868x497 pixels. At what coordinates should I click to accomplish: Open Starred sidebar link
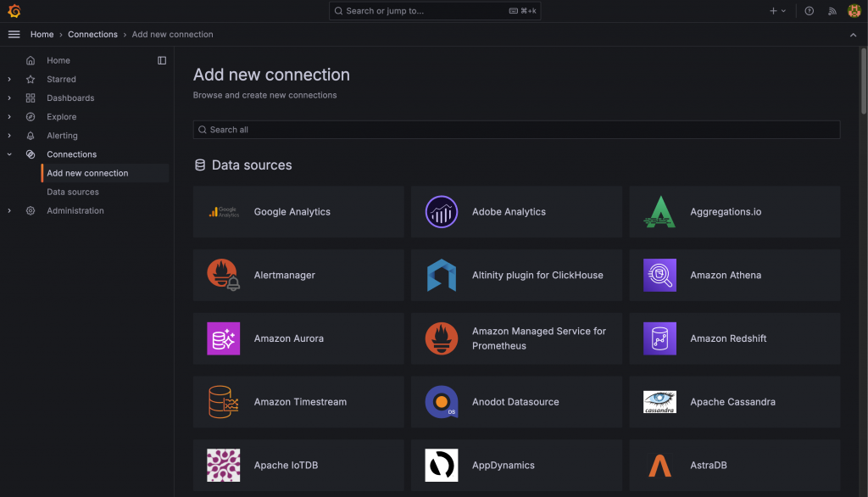coord(61,79)
